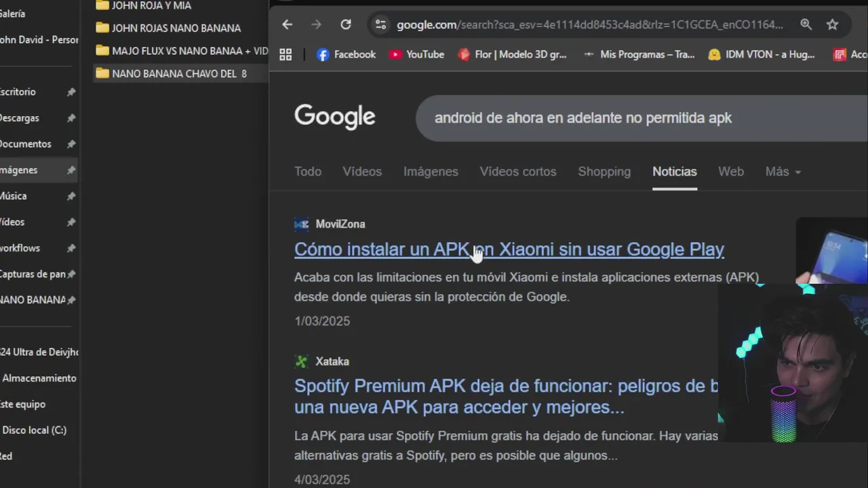The width and height of the screenshot is (868, 488).
Task: Open Almacenamiento in Explorer sidebar
Action: pyautogui.click(x=39, y=378)
